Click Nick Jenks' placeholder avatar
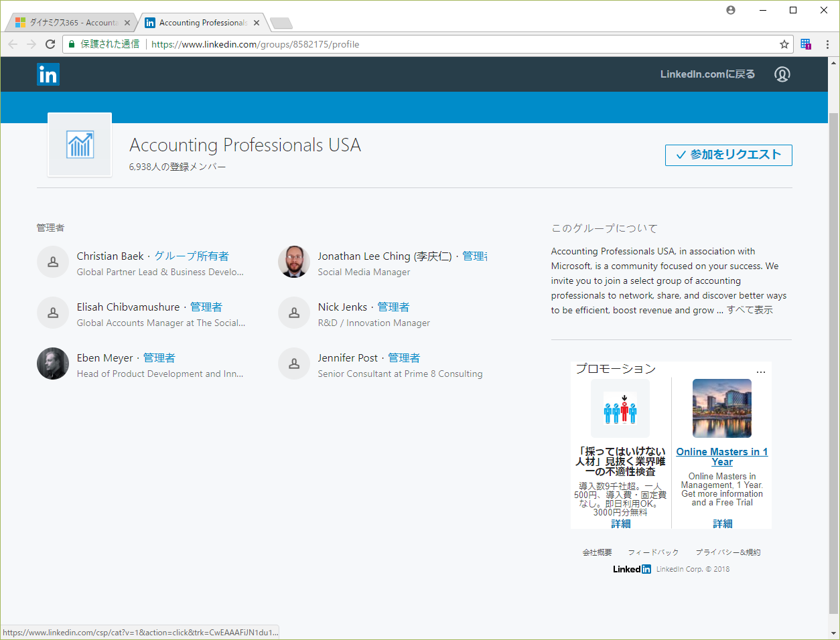Image resolution: width=840 pixels, height=640 pixels. point(294,313)
